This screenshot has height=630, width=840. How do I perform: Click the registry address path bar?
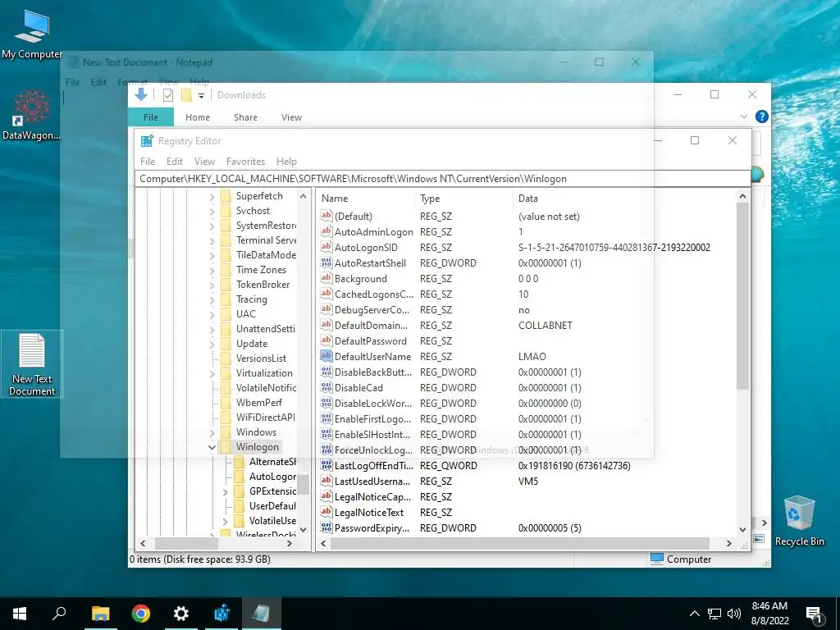point(442,179)
